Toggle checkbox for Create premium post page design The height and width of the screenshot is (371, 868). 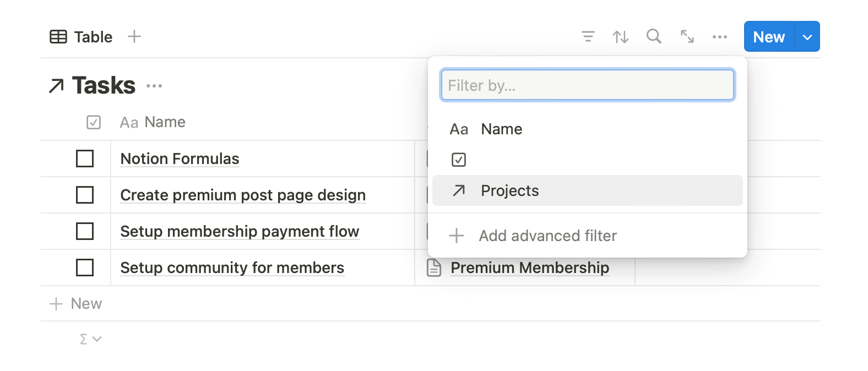pyautogui.click(x=85, y=195)
